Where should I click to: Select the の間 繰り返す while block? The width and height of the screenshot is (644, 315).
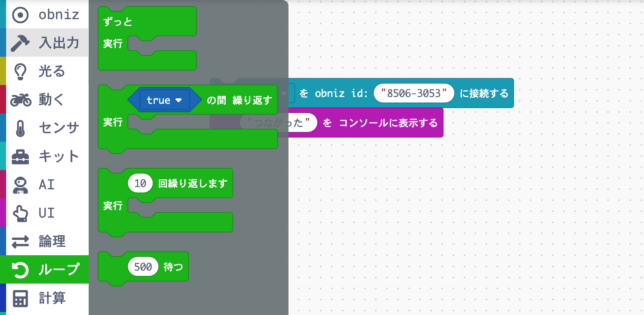[239, 100]
